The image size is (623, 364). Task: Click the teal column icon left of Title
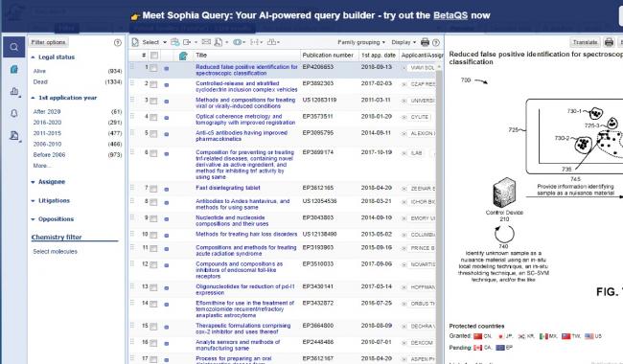coord(183,56)
